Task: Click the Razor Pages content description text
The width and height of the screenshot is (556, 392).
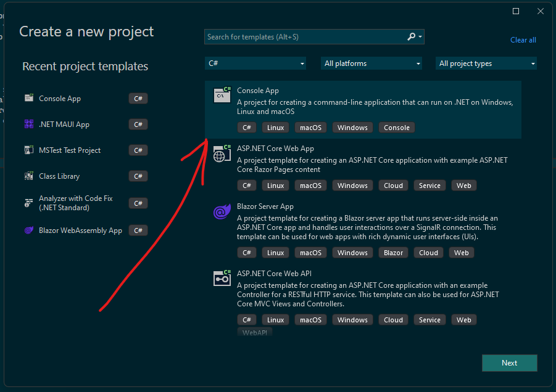Action: (372, 165)
